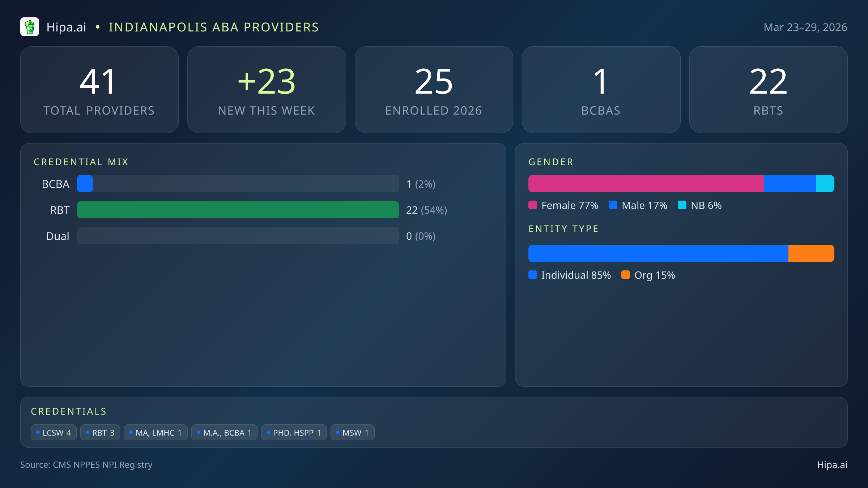Select the Entity Type heading
Screen dimensions: 868x488
pos(563,228)
